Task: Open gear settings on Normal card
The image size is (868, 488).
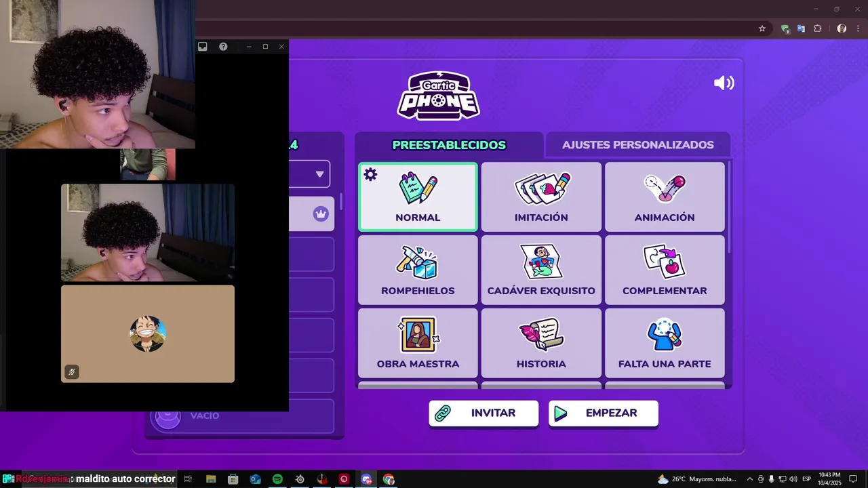Action: [370, 175]
